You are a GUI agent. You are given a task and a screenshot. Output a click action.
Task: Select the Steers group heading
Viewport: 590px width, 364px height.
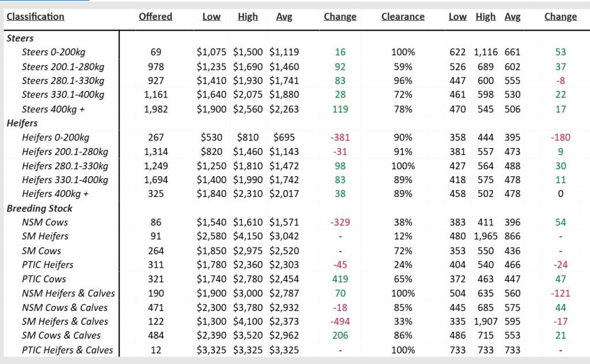coord(20,38)
